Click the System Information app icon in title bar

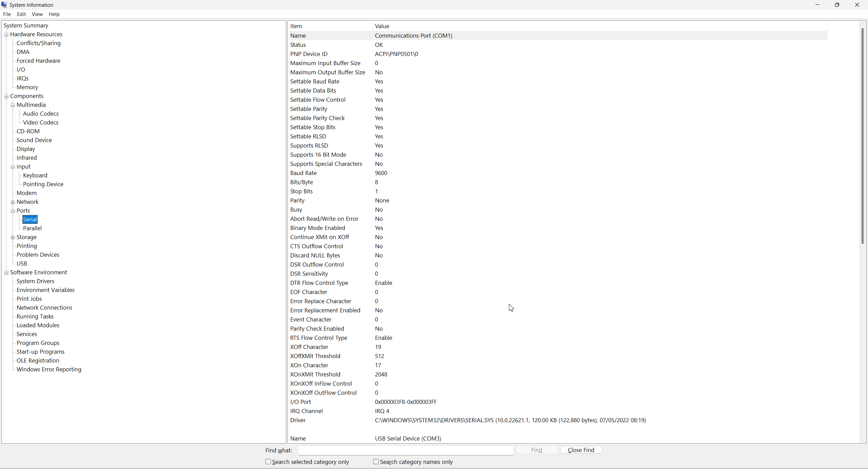pos(4,5)
